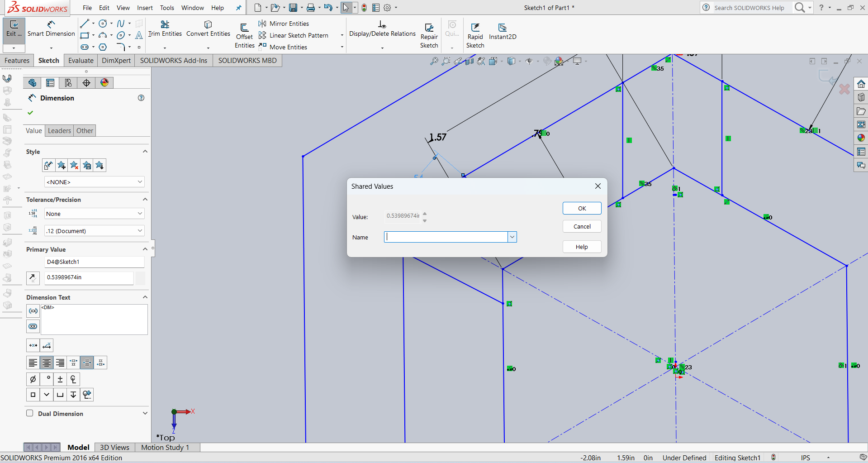This screenshot has width=868, height=463.
Task: Open the ConfigurationManager tab icon
Action: click(x=68, y=83)
